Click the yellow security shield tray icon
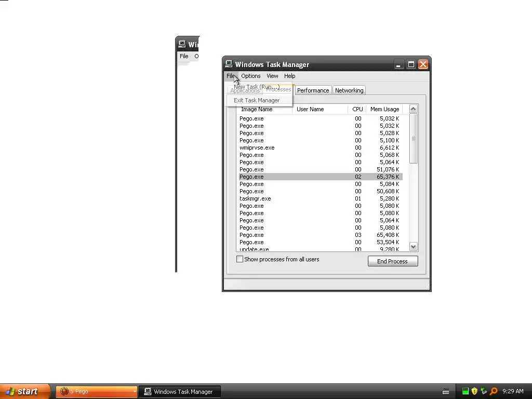 [x=474, y=391]
